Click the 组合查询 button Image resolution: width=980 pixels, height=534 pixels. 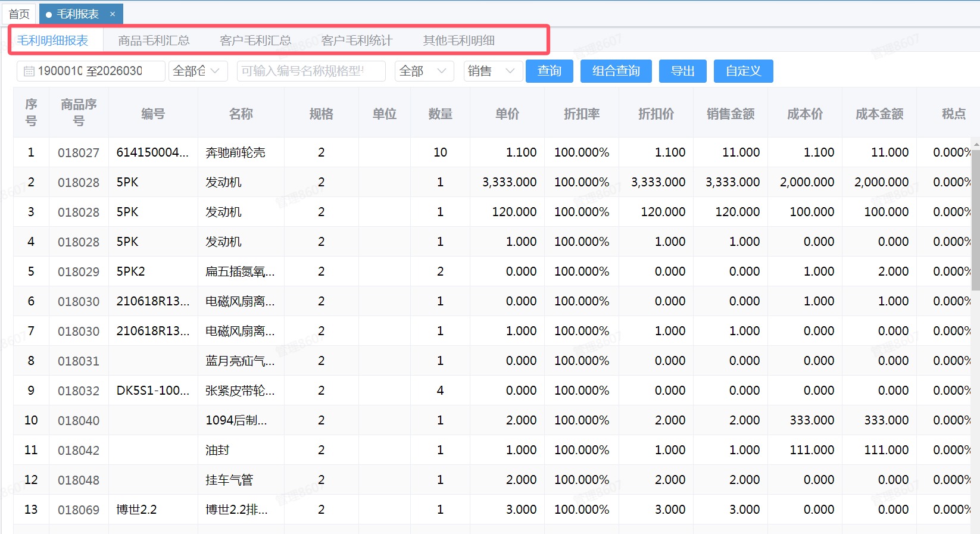coord(616,71)
